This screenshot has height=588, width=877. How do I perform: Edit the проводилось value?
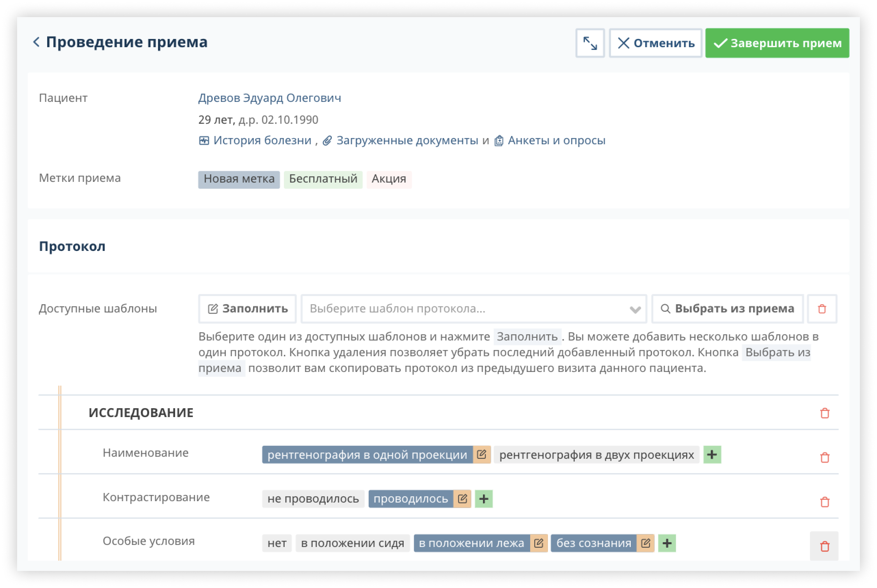point(462,499)
